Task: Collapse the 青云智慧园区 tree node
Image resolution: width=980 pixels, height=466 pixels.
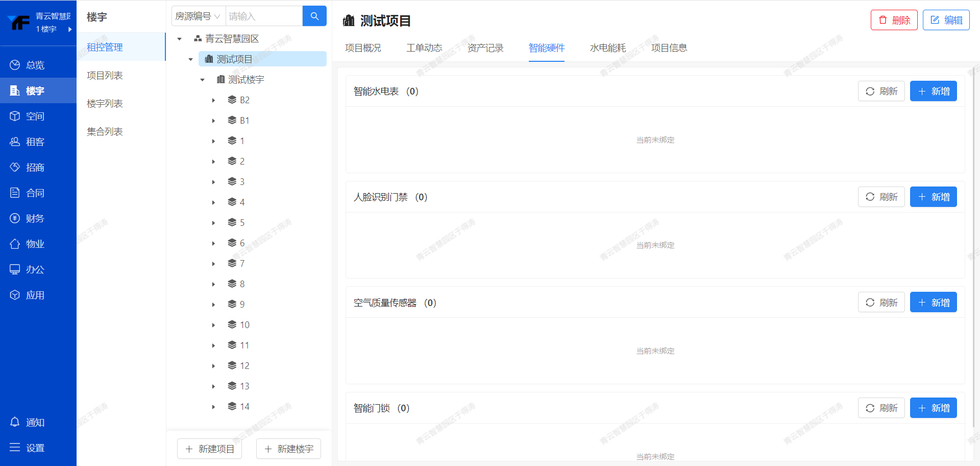Action: [x=180, y=39]
